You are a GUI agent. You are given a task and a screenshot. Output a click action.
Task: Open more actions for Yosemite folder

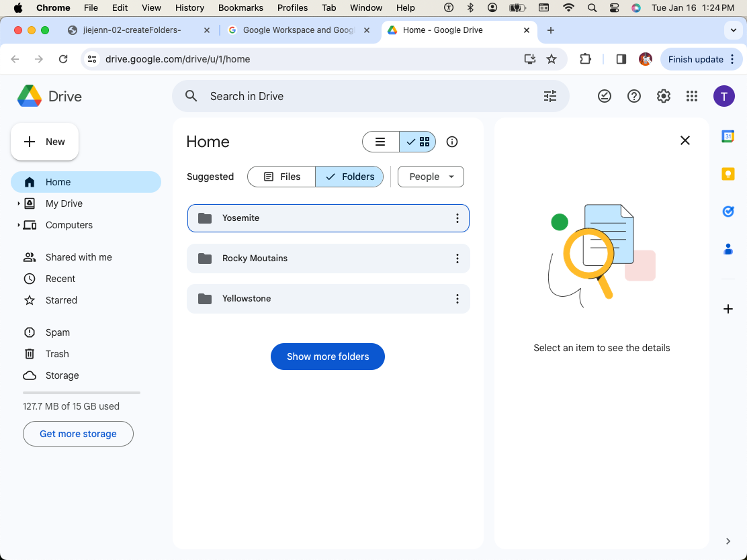click(x=457, y=218)
